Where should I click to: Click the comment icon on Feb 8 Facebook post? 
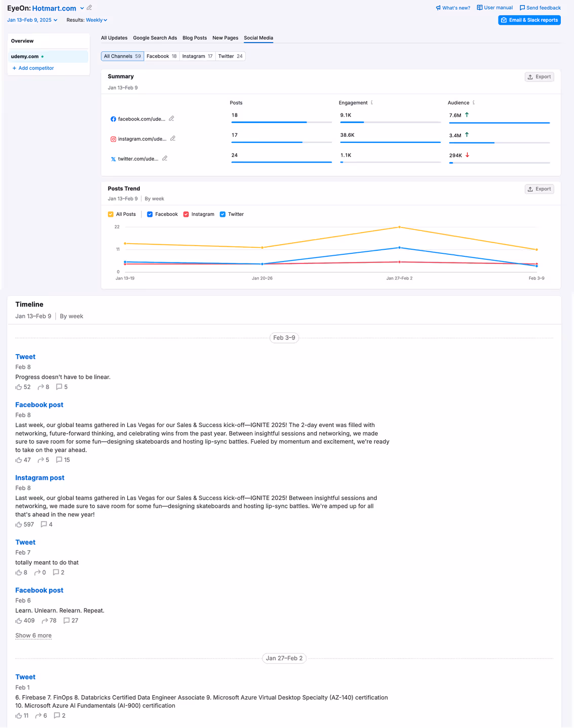(x=59, y=460)
